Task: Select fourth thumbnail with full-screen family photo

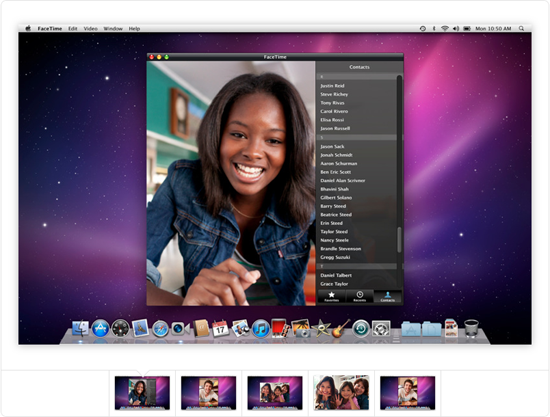Action: (x=341, y=392)
